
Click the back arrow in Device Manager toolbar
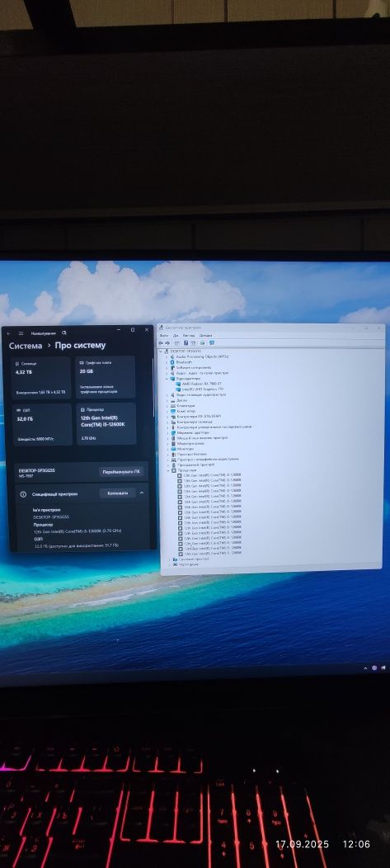pos(161,342)
